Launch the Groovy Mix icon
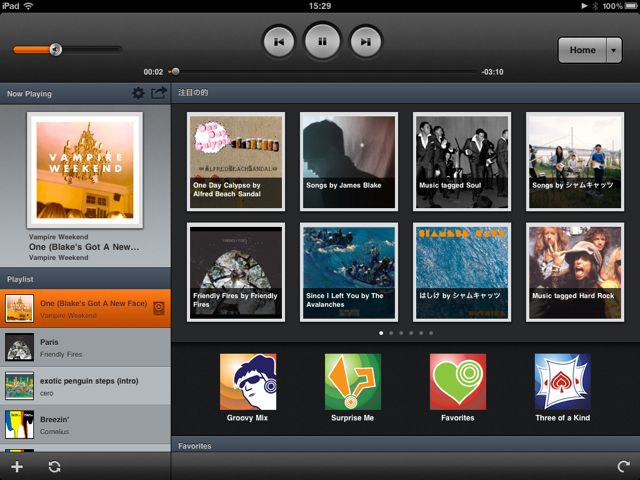Image resolution: width=640 pixels, height=480 pixels. 248,382
